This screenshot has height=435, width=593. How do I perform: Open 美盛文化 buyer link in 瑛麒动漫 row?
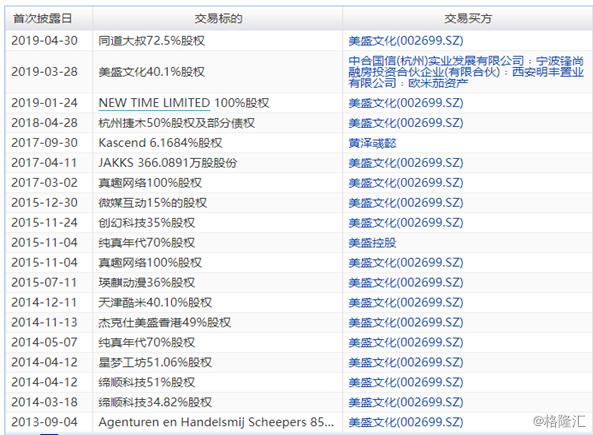(x=405, y=283)
